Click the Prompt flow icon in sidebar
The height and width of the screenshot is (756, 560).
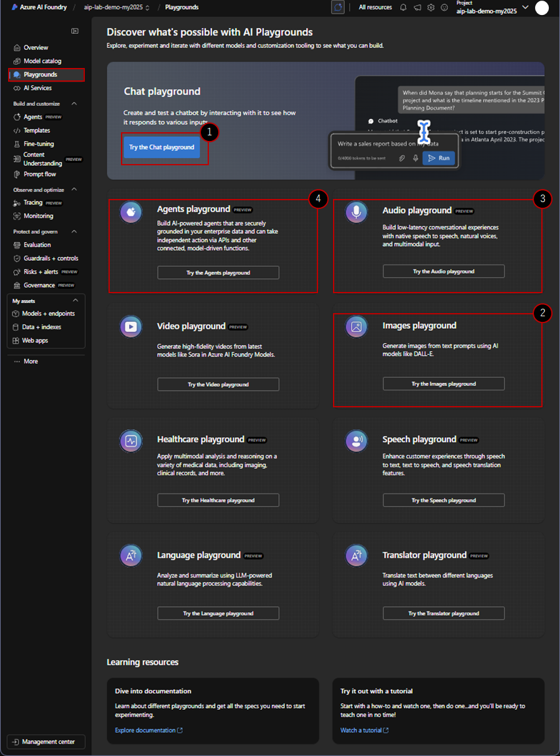click(17, 174)
